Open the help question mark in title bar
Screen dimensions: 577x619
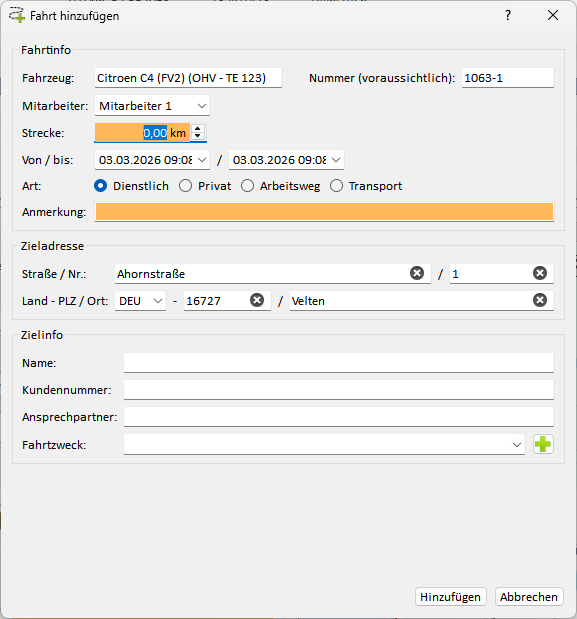pos(508,15)
